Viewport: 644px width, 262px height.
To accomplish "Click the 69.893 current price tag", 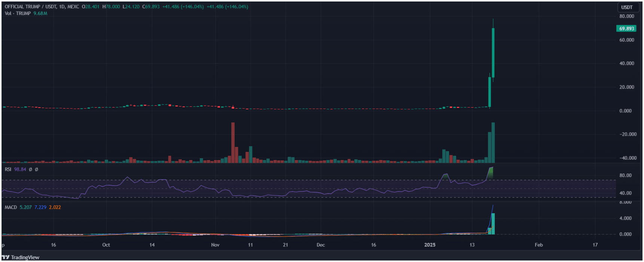I will [626, 28].
